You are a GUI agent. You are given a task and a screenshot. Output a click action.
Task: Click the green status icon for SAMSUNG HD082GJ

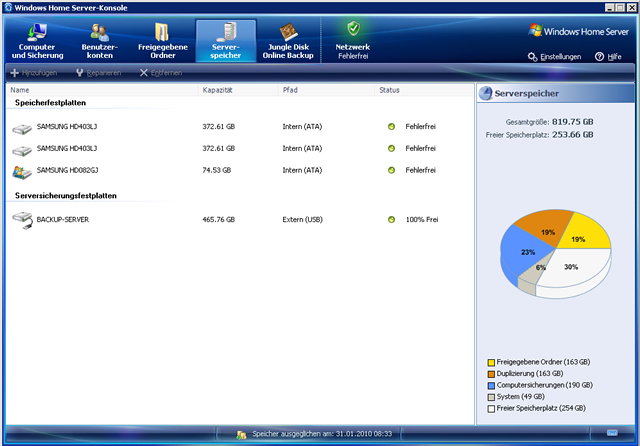point(391,171)
